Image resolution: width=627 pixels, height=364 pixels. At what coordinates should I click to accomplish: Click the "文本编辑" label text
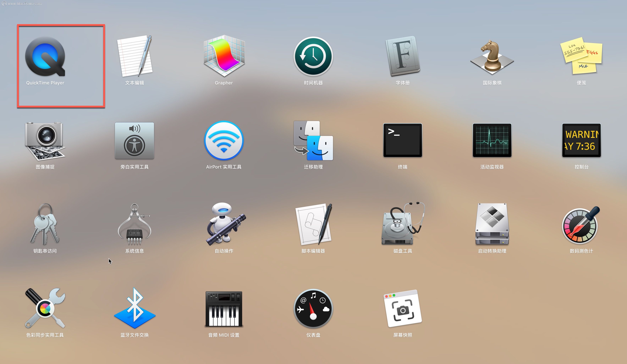(x=135, y=83)
